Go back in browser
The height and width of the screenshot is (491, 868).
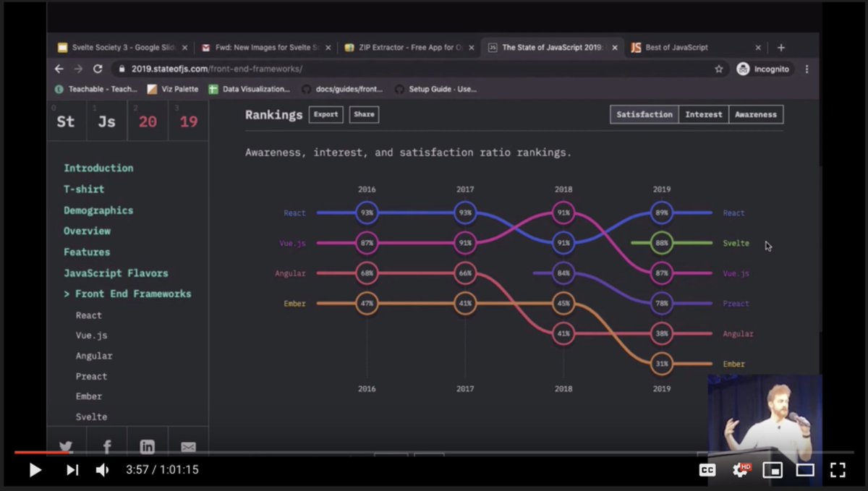[59, 69]
